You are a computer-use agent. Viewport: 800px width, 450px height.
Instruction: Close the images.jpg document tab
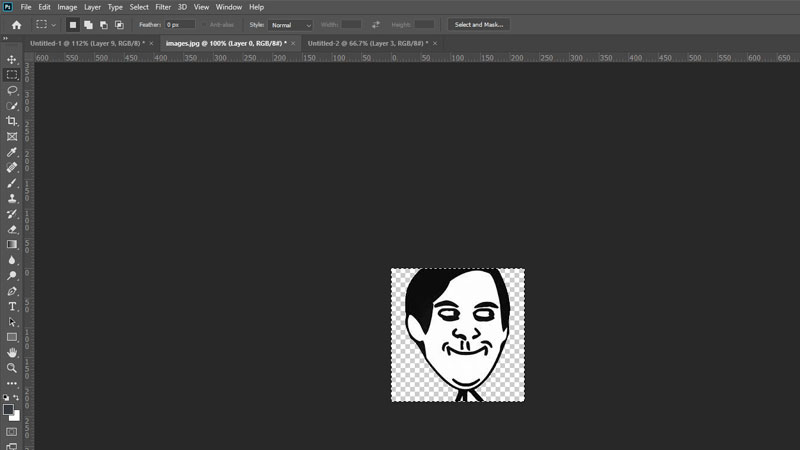tap(293, 43)
